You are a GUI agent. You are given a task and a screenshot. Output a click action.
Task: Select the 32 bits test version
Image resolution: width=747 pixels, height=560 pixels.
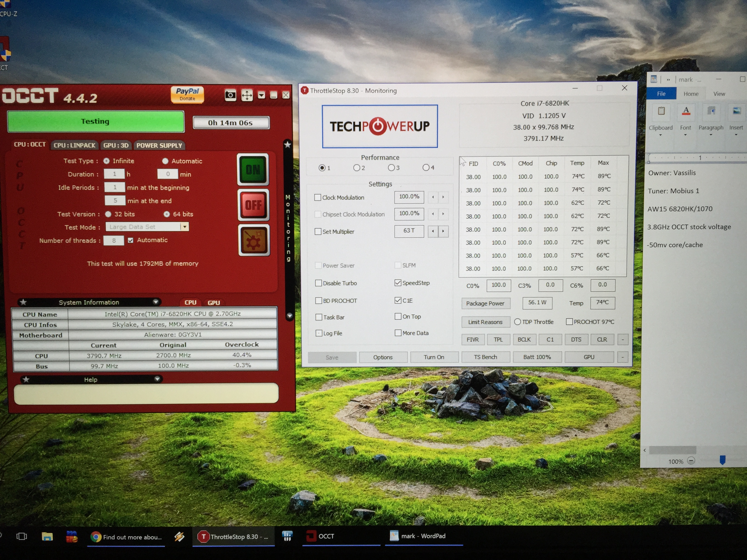(x=108, y=214)
